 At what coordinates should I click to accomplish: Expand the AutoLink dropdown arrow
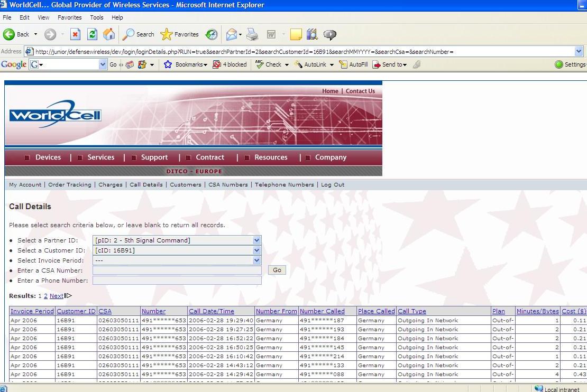click(332, 64)
